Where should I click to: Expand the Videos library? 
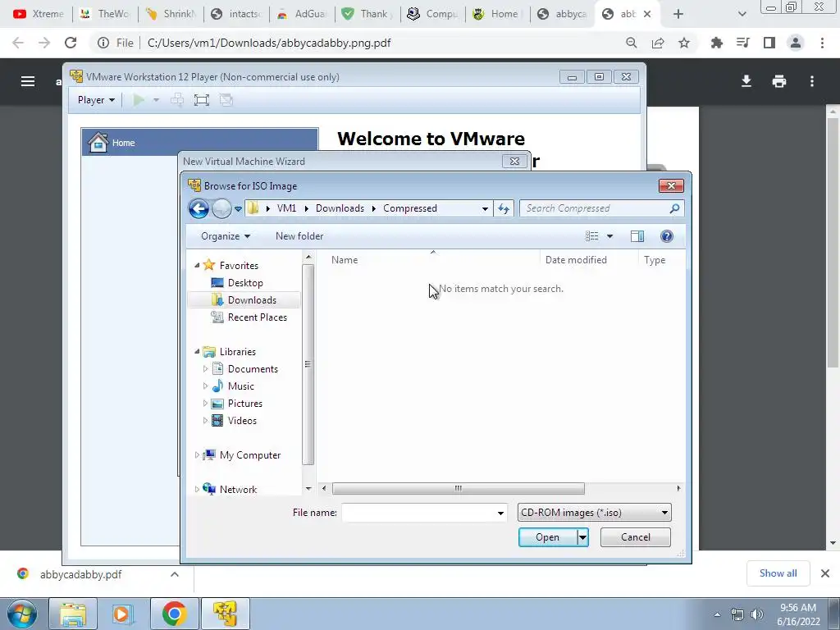tap(205, 421)
